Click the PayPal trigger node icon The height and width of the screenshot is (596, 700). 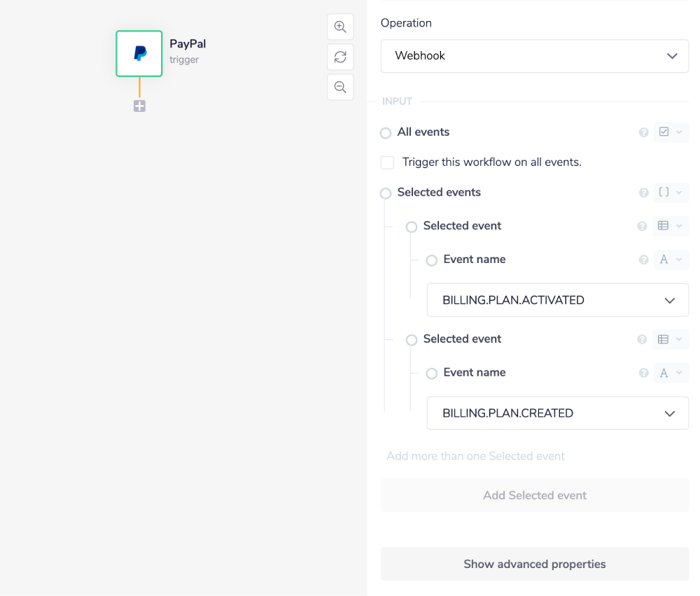(x=139, y=54)
